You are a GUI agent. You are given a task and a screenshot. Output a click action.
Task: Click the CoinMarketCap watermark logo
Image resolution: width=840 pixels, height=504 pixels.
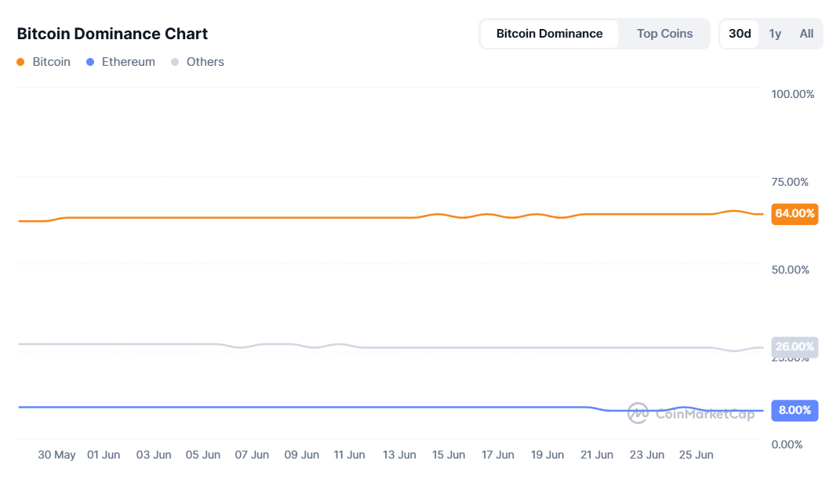click(x=638, y=411)
